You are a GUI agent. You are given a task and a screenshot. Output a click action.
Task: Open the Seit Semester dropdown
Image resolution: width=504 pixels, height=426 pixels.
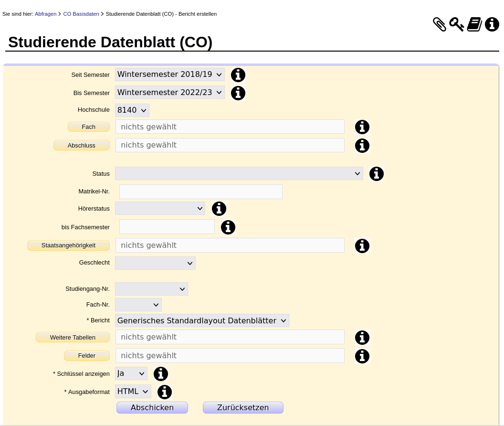(x=169, y=75)
